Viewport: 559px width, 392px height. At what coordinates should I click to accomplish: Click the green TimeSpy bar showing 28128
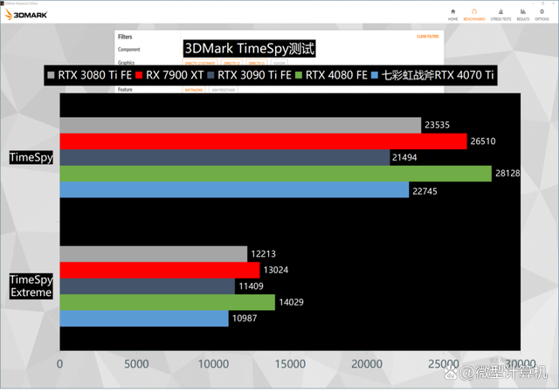[275, 174]
